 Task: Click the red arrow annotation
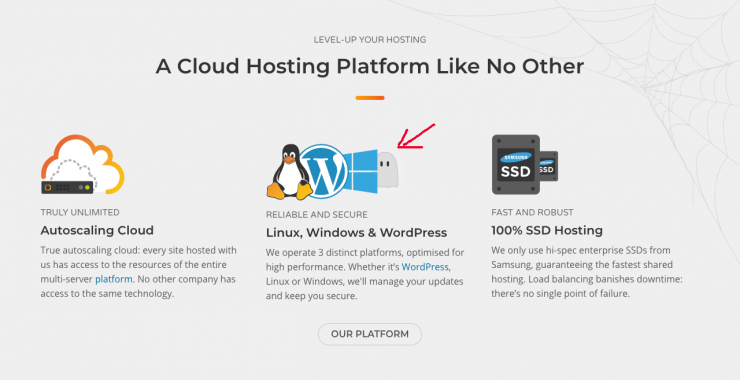click(416, 136)
